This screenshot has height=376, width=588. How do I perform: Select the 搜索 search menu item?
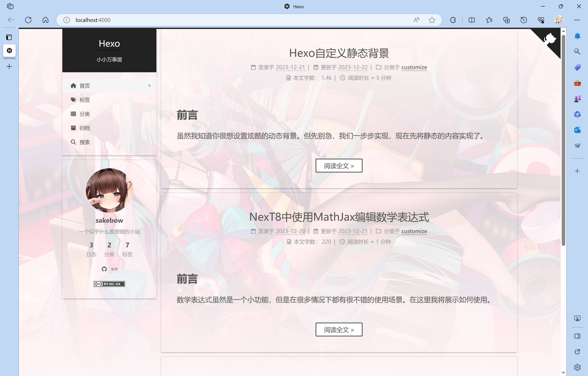point(84,142)
